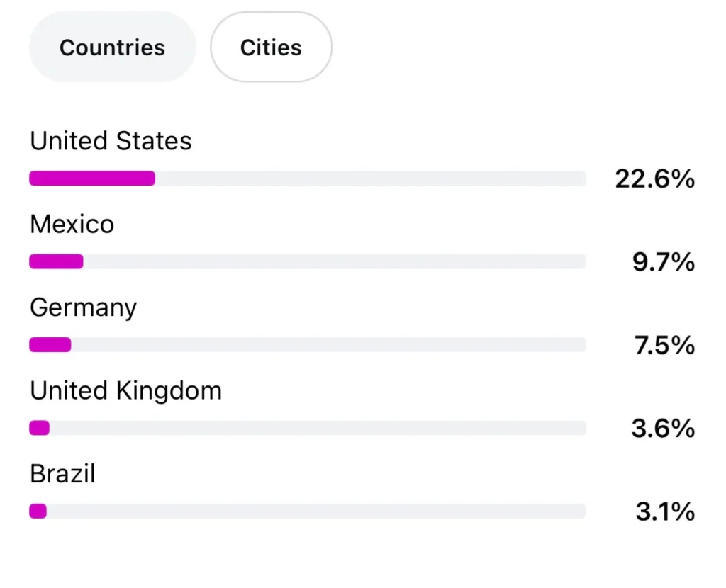Click the Mexico country label
This screenshot has height=588, width=726.
pyautogui.click(x=72, y=224)
